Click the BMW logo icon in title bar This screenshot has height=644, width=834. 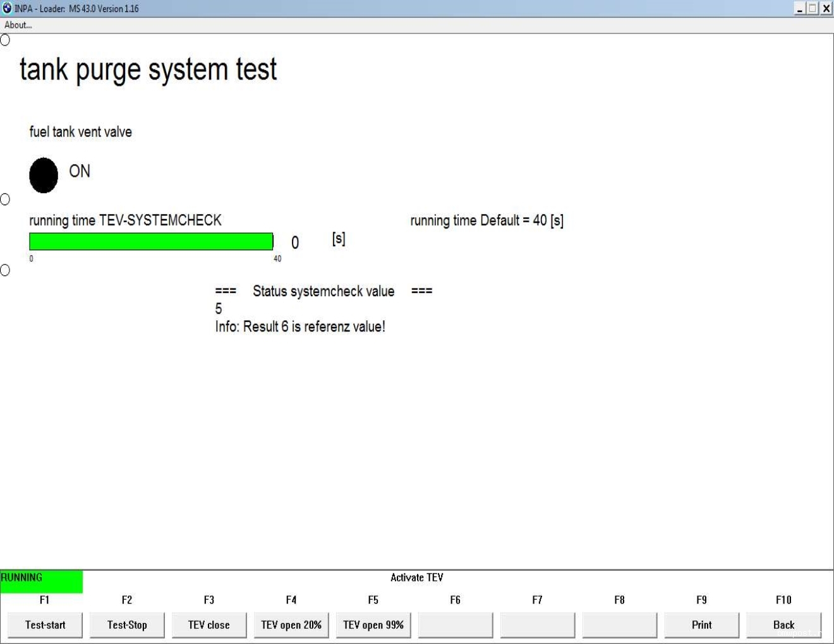(x=7, y=8)
